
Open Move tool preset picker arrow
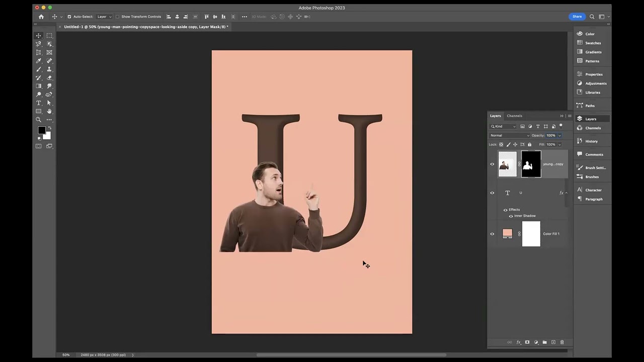61,17
